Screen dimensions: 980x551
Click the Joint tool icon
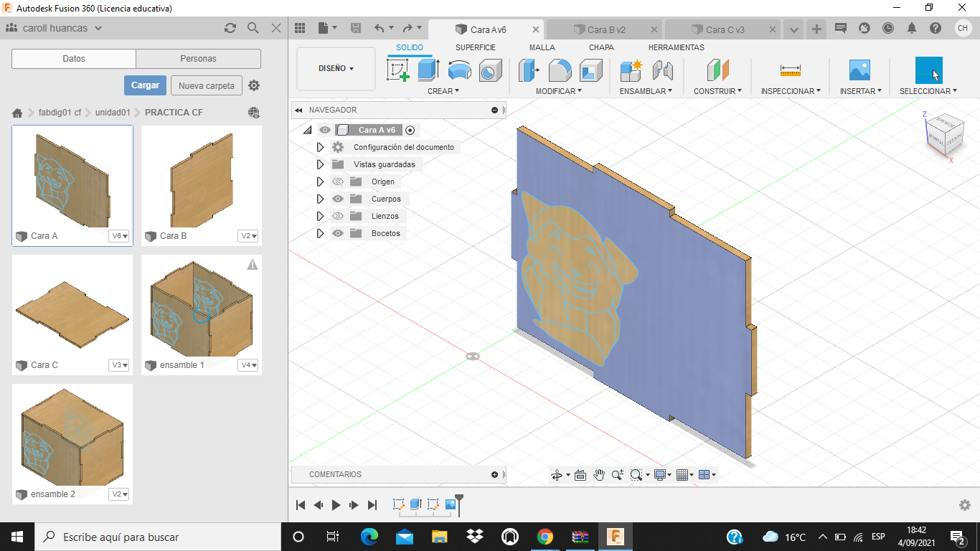[662, 70]
